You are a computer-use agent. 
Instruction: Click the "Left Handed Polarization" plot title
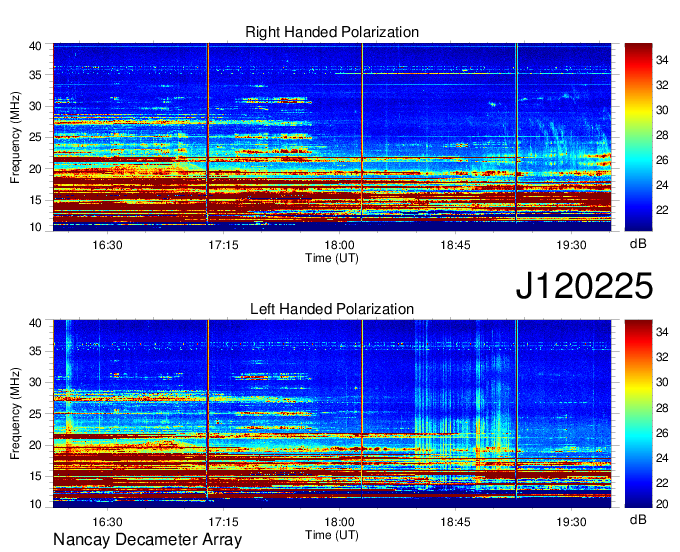(x=332, y=309)
